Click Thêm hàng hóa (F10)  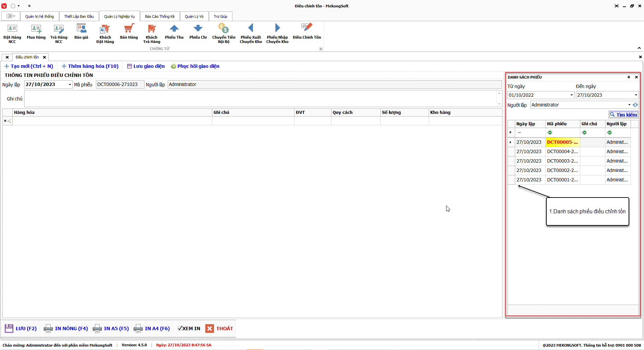point(90,66)
